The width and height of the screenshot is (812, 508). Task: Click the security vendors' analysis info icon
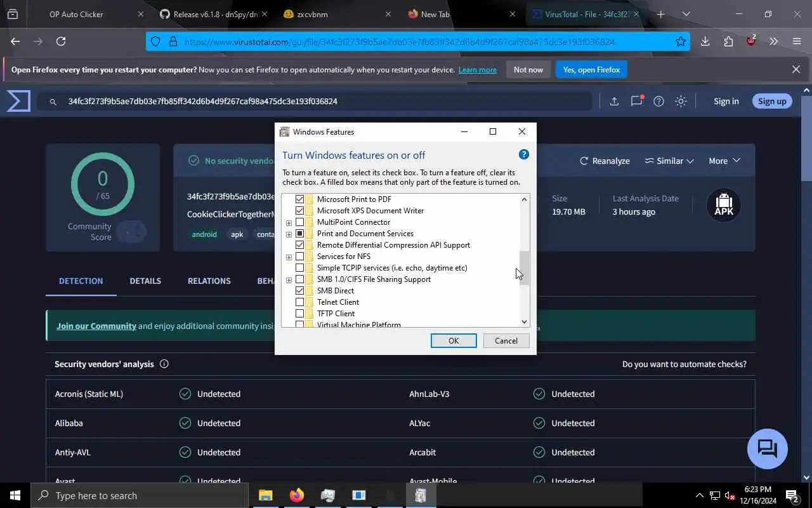pyautogui.click(x=164, y=364)
